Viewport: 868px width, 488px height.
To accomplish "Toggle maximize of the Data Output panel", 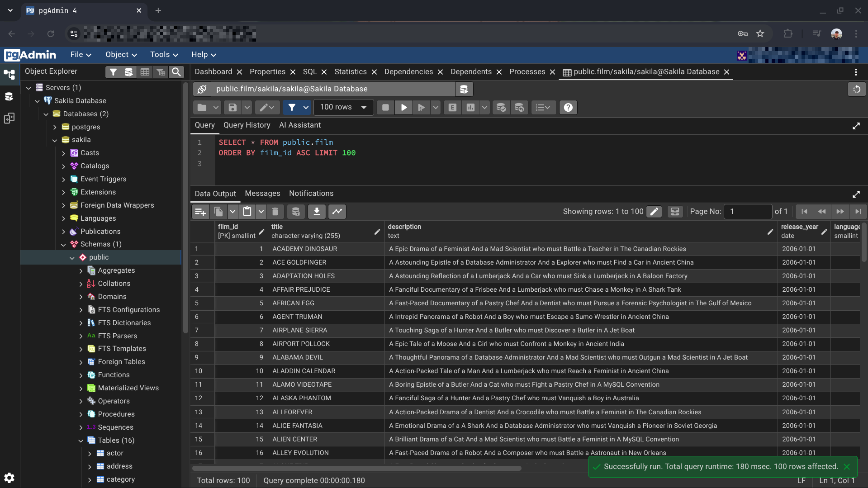I will tap(856, 194).
